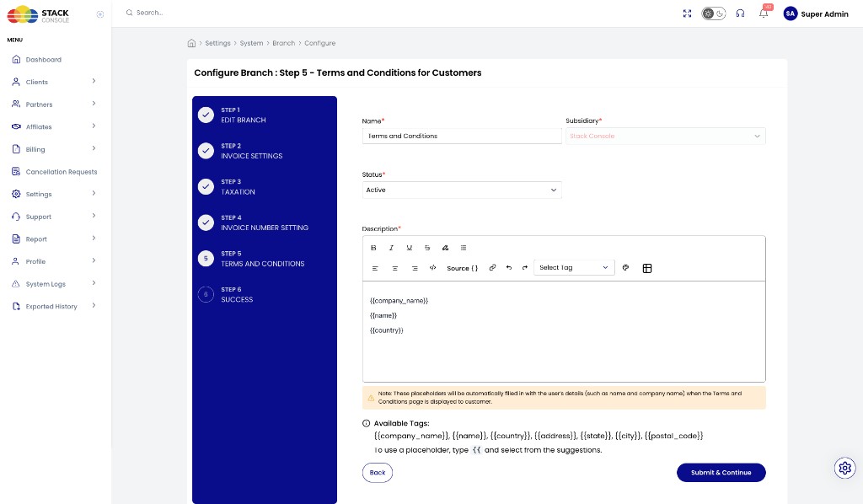Click the Stack Console logo
This screenshot has height=504, width=863.
tap(38, 14)
